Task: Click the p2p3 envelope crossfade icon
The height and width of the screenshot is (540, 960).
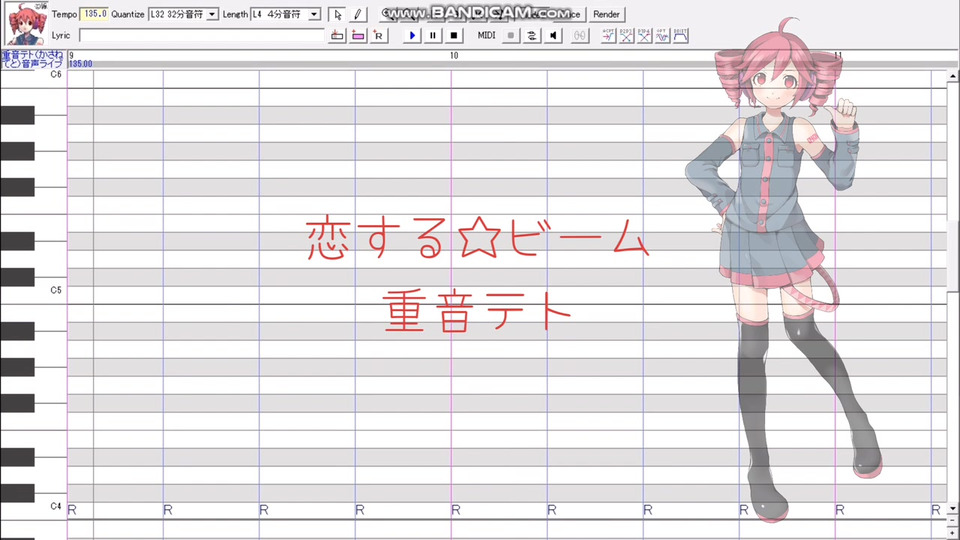Action: (x=626, y=36)
